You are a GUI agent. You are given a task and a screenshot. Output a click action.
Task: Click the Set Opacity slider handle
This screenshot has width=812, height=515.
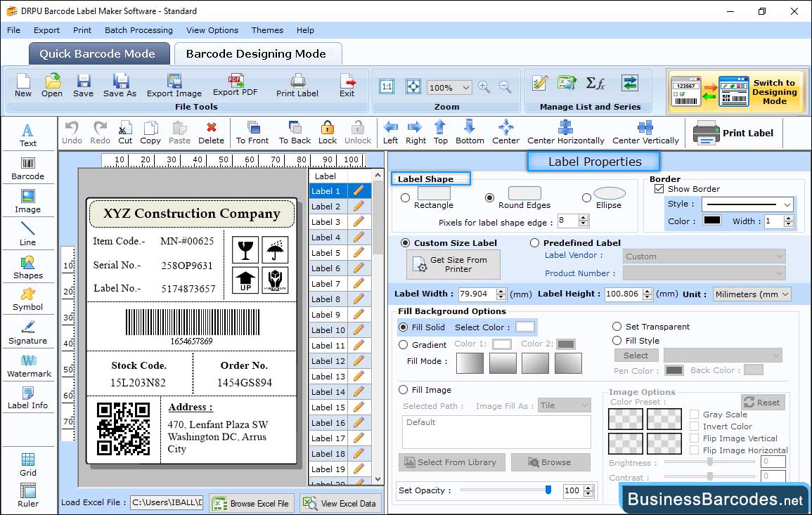tap(548, 490)
